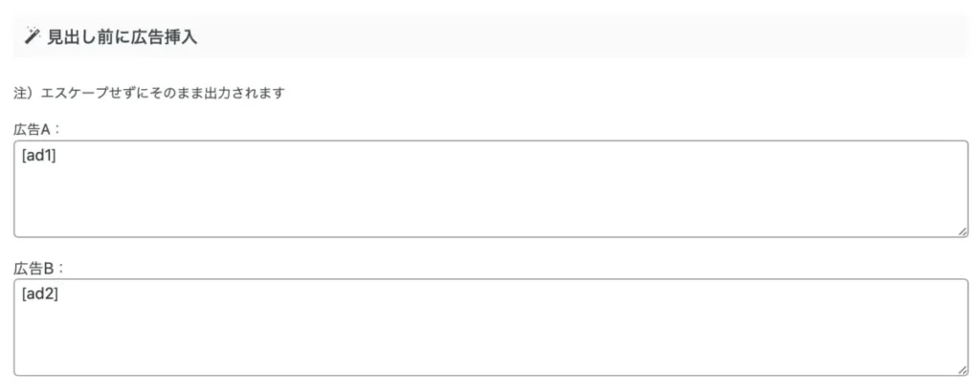Set the cursor right after [ad2] closing bracket
The width and height of the screenshot is (980, 392).
pyautogui.click(x=58, y=294)
